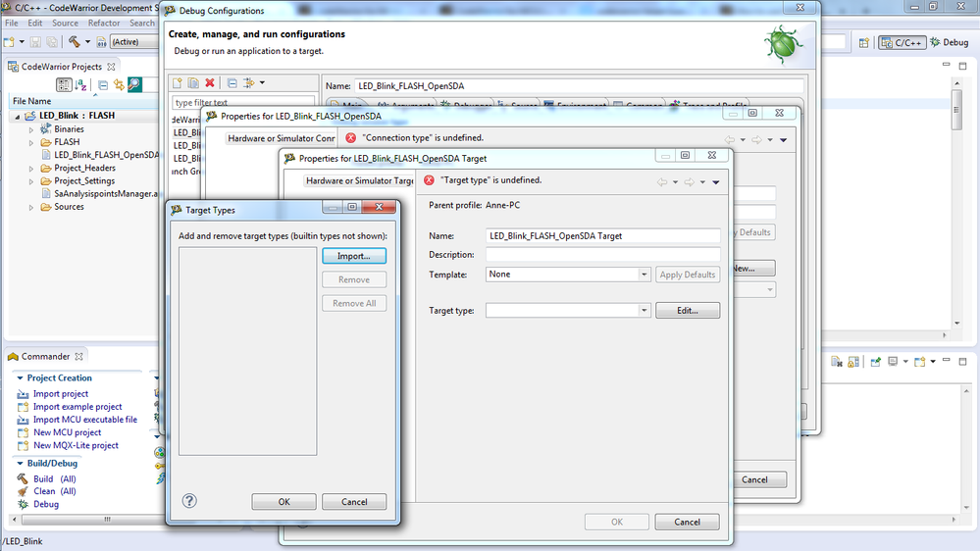Toggle tree view icon in CodeWarrior Projects
The width and height of the screenshot is (980, 551).
point(64,84)
